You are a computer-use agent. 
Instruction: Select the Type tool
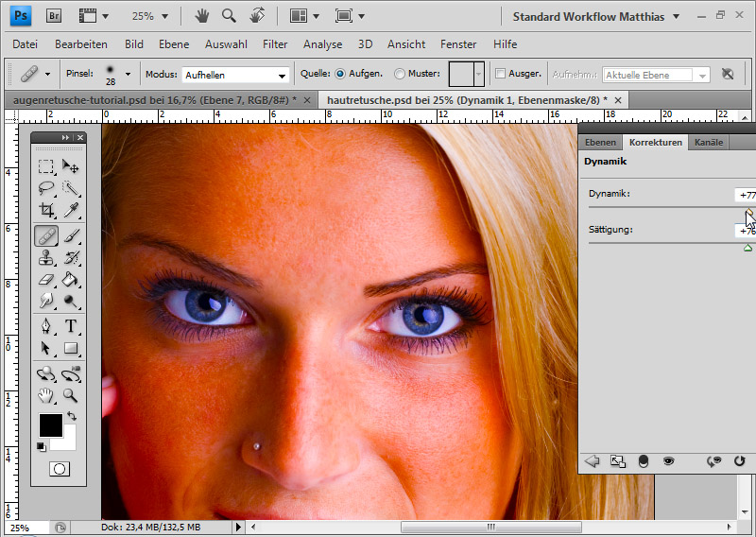tap(71, 326)
